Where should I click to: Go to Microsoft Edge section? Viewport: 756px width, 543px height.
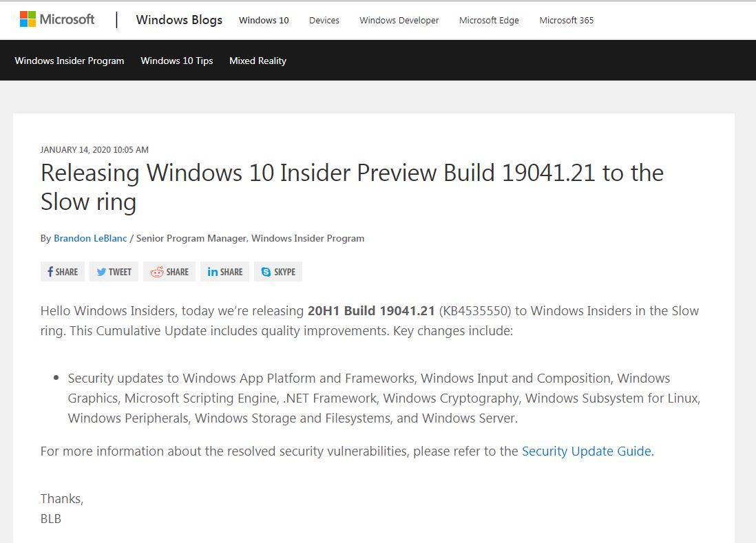(x=489, y=20)
